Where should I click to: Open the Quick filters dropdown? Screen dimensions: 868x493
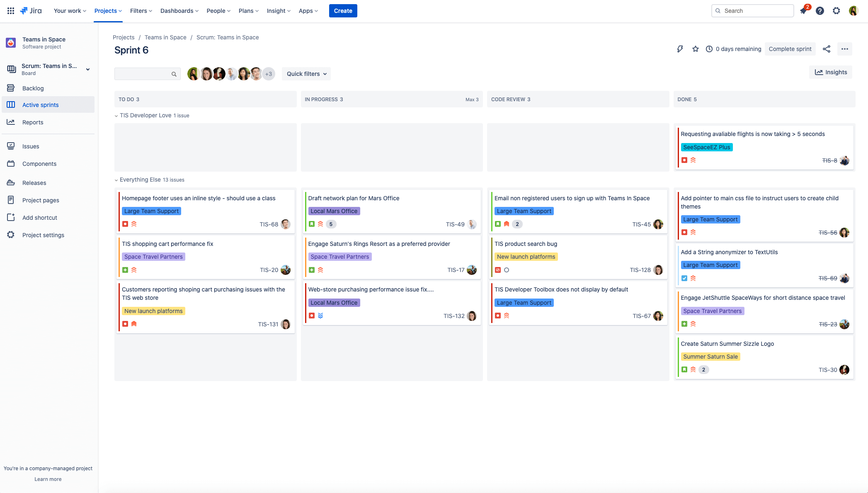(306, 73)
